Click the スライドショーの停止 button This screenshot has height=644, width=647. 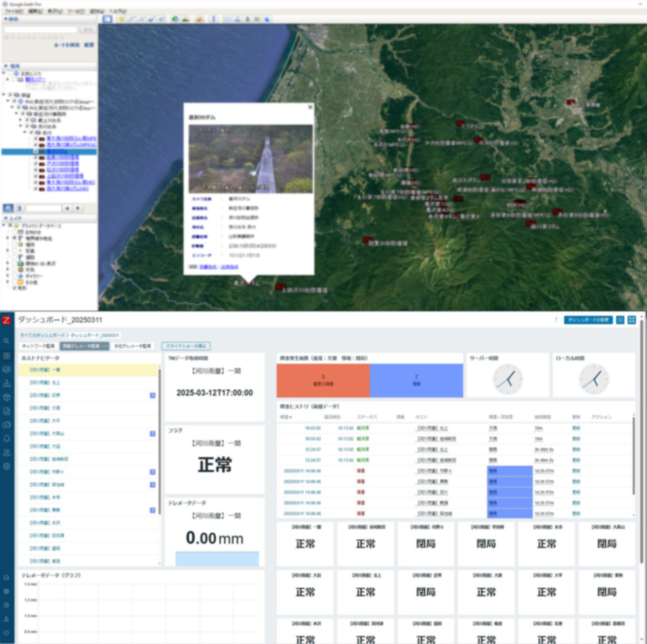click(x=186, y=346)
